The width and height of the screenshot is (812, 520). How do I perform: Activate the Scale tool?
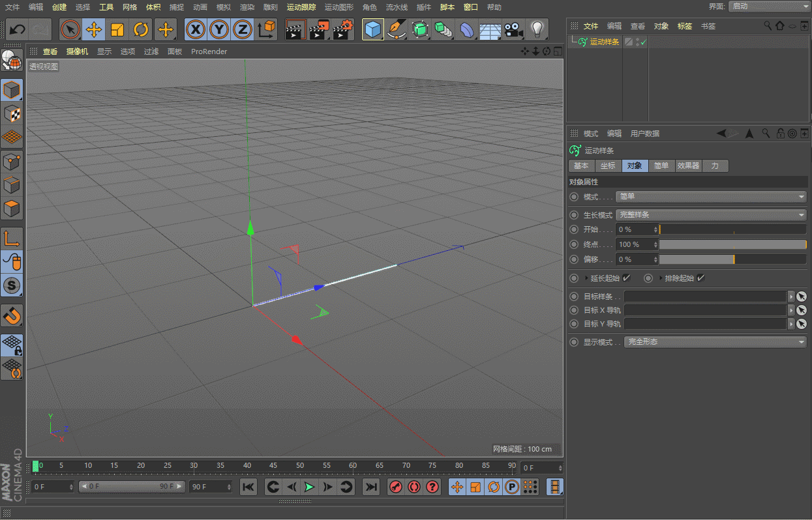coord(117,29)
